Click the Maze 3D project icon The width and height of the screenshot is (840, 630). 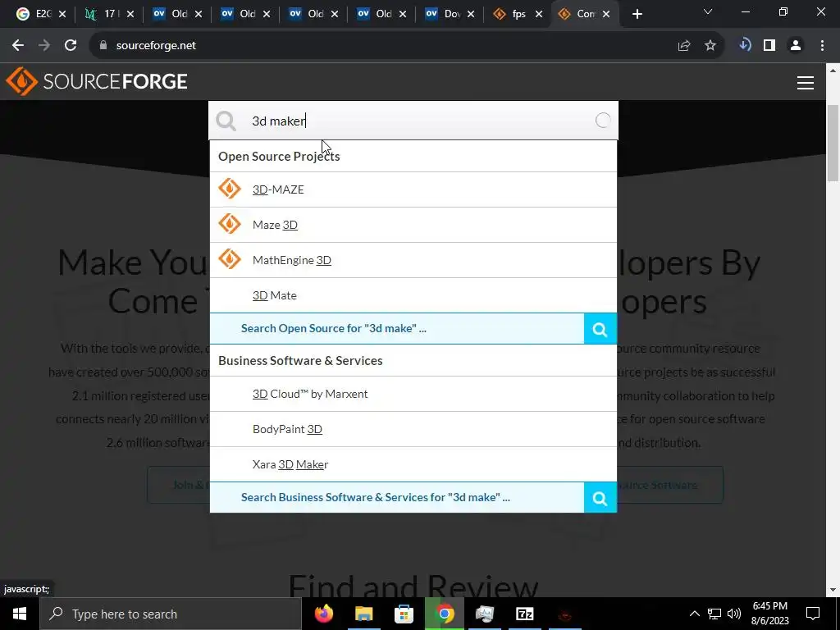coord(230,225)
